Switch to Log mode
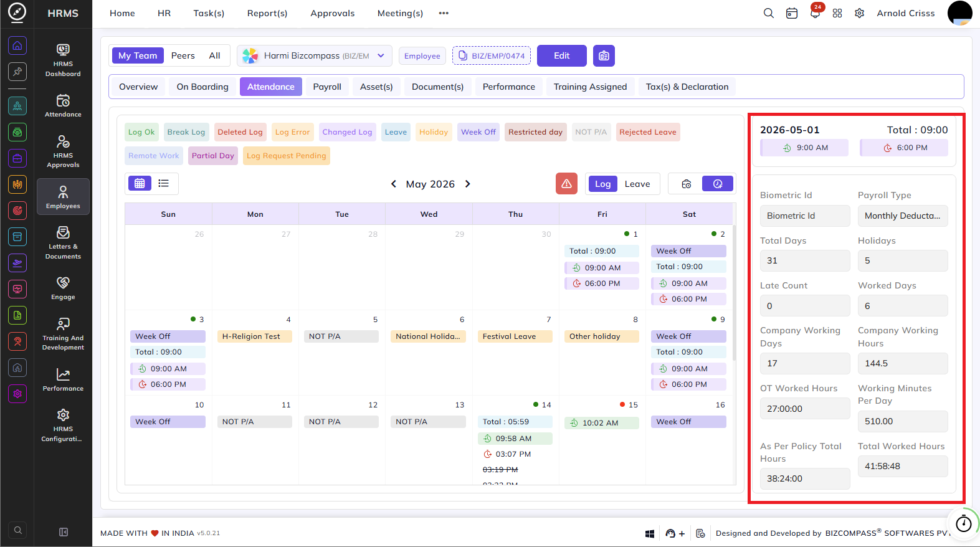This screenshot has width=980, height=547. tap(602, 184)
